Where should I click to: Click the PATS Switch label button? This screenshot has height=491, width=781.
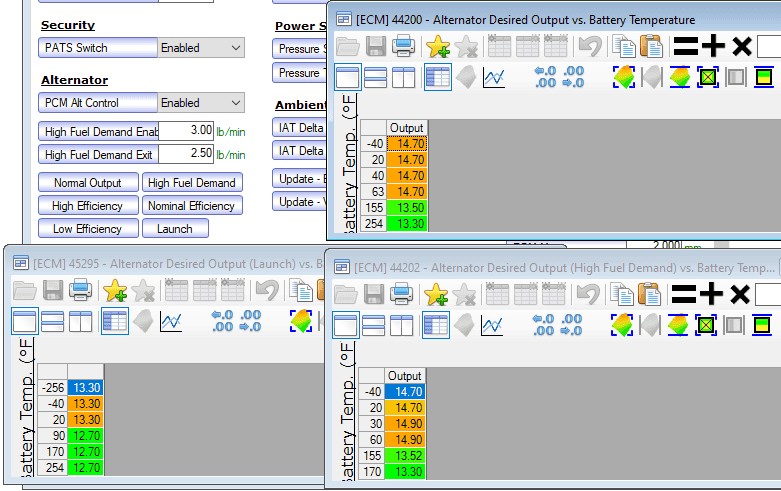point(98,48)
